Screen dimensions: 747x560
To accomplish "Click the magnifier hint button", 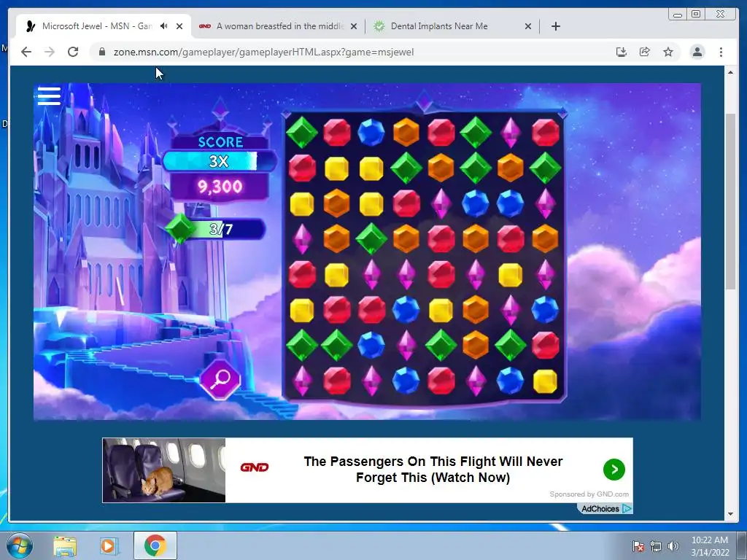I will tap(220, 379).
